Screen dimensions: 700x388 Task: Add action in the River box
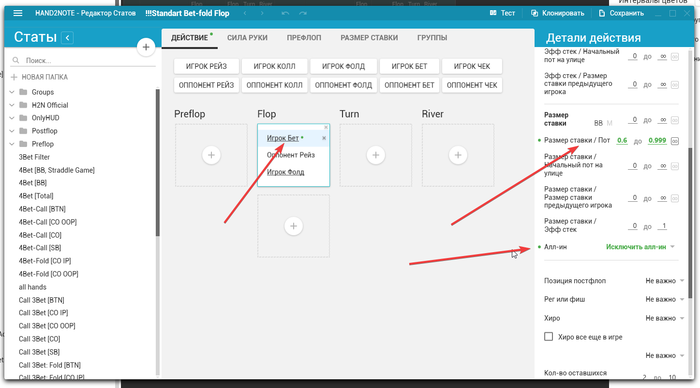pyautogui.click(x=458, y=155)
